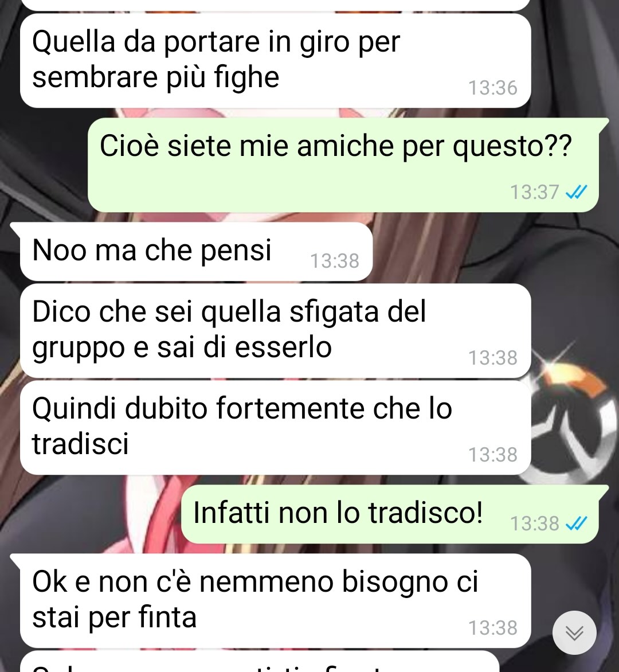
Task: Tap the 13:36 timestamp on first message
Action: point(493,88)
